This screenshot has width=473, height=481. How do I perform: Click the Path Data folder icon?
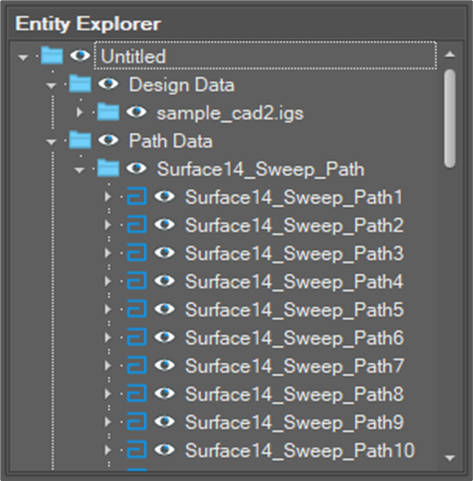click(80, 140)
